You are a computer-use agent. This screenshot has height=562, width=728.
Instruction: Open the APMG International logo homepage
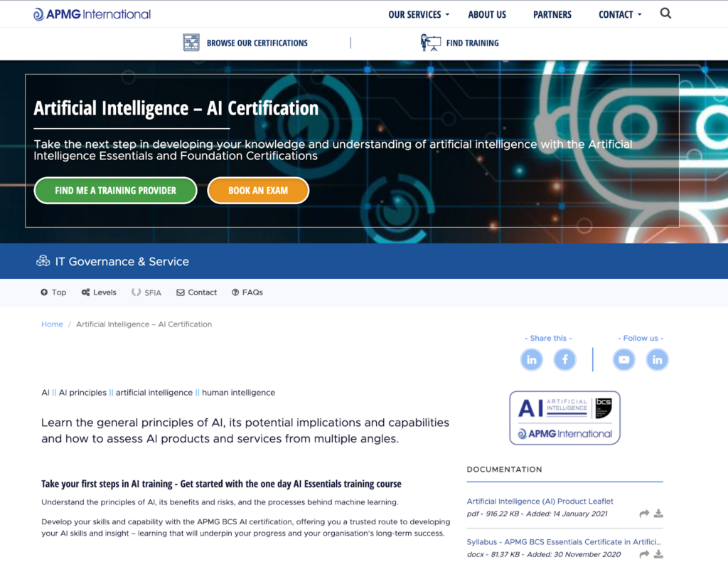pos(92,14)
